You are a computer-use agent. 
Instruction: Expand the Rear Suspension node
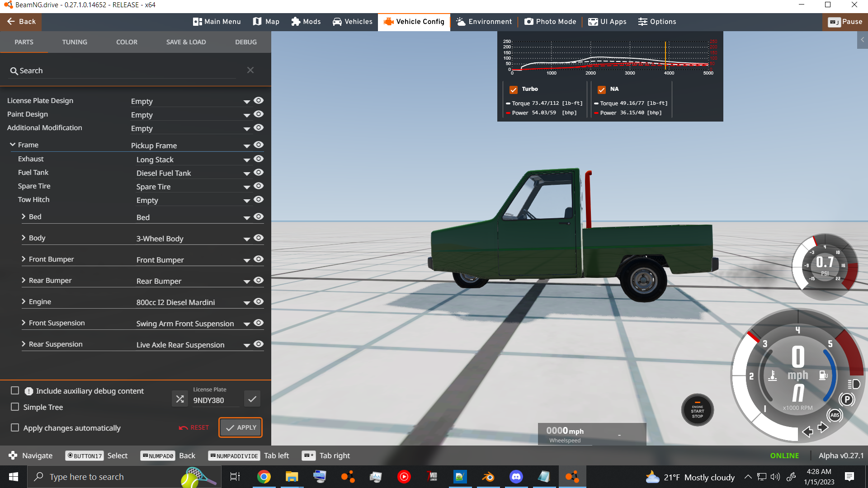click(24, 344)
